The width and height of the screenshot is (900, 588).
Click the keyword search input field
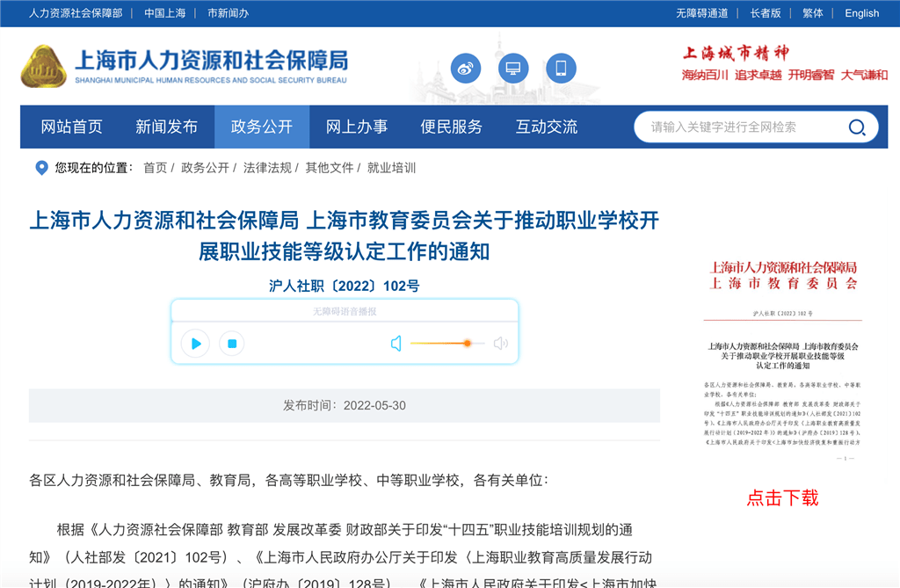click(x=738, y=127)
